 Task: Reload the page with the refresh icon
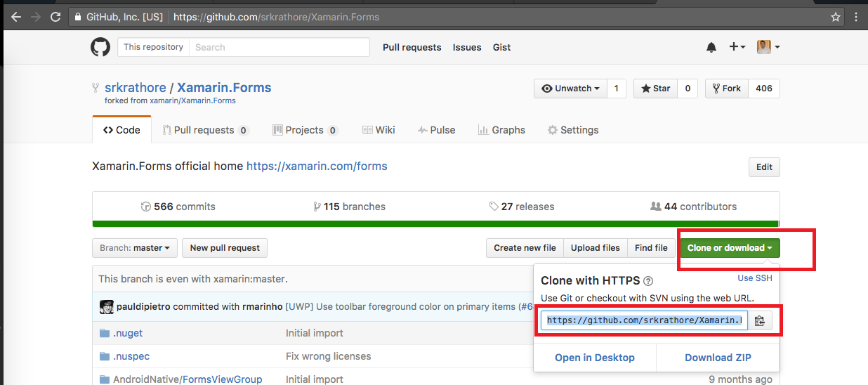tap(55, 16)
